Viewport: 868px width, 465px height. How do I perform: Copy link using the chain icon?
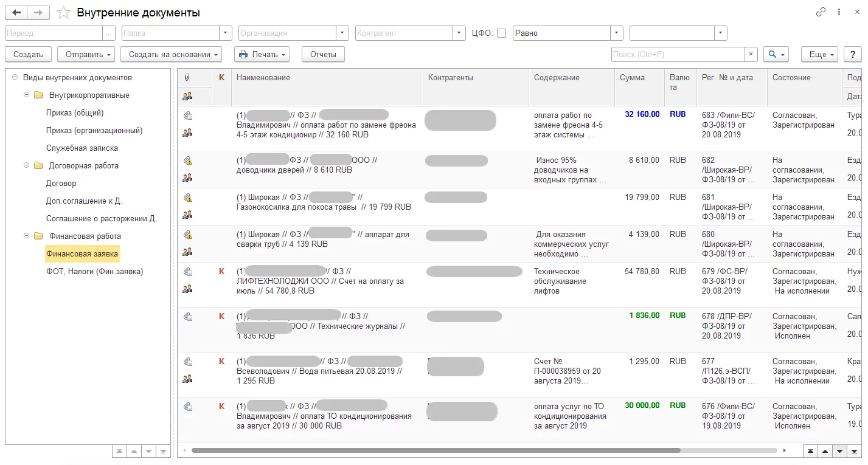[821, 12]
